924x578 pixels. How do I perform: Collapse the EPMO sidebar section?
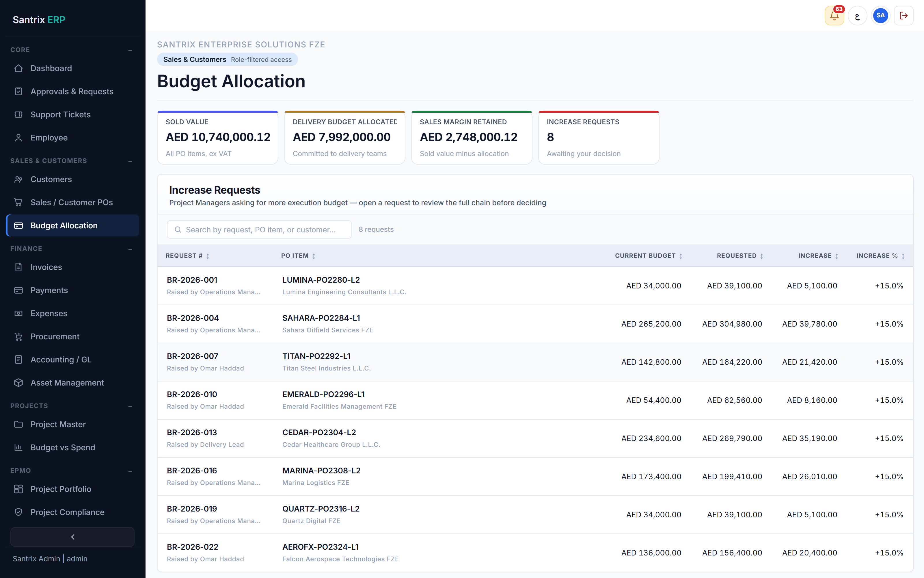130,471
